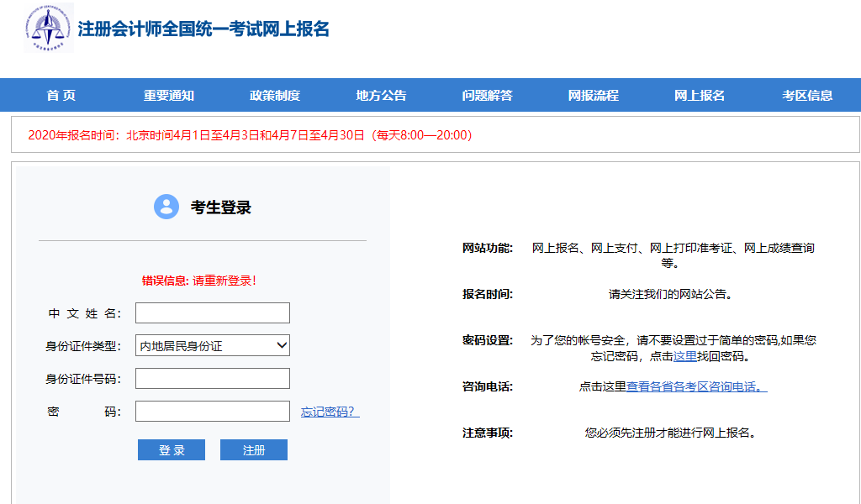
Task: Open 查看各省各考区咨询电话 link
Action: tap(696, 386)
